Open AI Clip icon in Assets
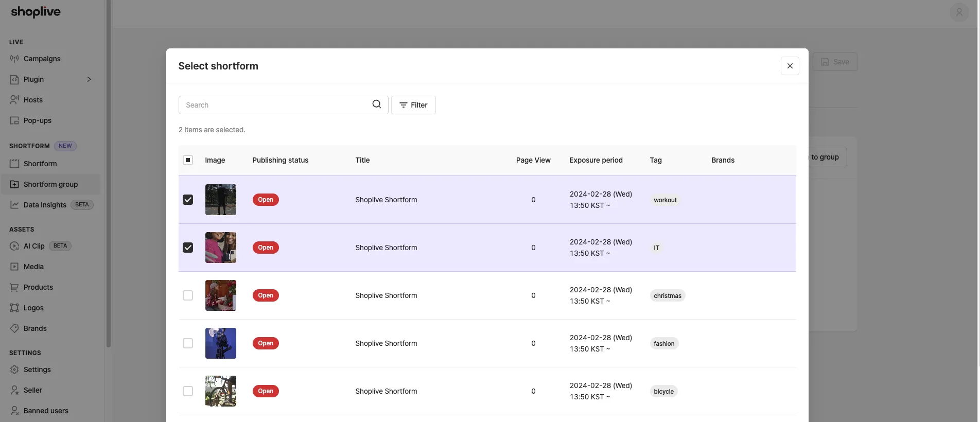The width and height of the screenshot is (980, 422). point(14,246)
